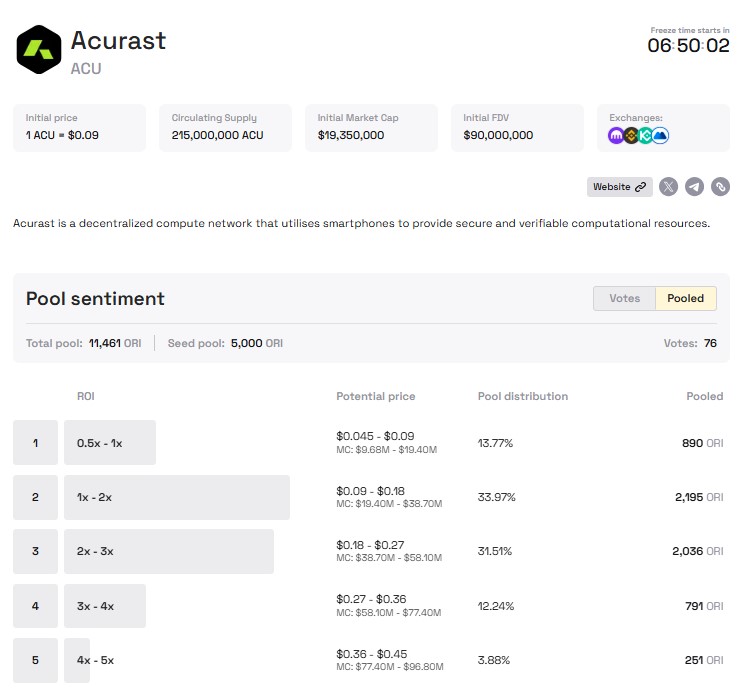Viewport: 753px width, 691px height.
Task: Click the 890 ORI pooled amount
Action: [703, 443]
